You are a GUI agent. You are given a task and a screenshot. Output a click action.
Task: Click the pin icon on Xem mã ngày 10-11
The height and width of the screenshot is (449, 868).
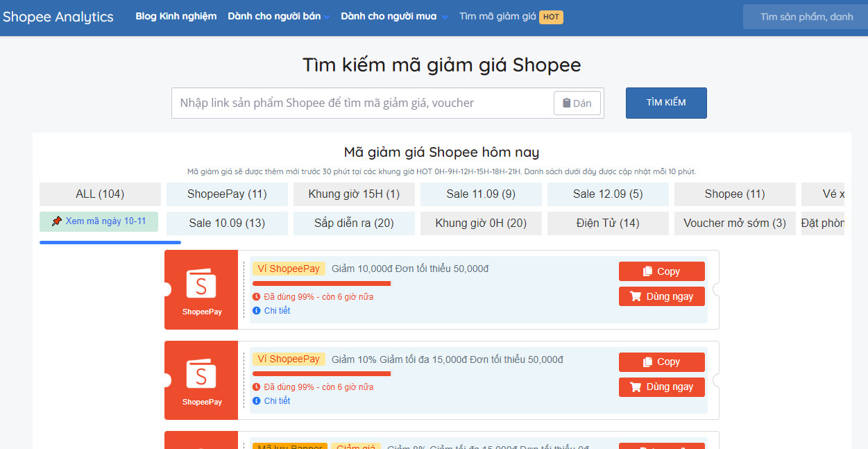coord(58,221)
